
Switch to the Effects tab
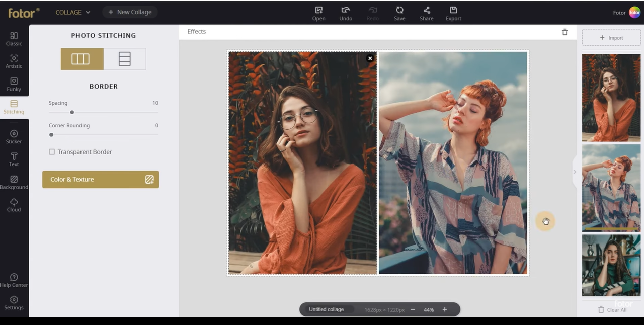tap(196, 31)
